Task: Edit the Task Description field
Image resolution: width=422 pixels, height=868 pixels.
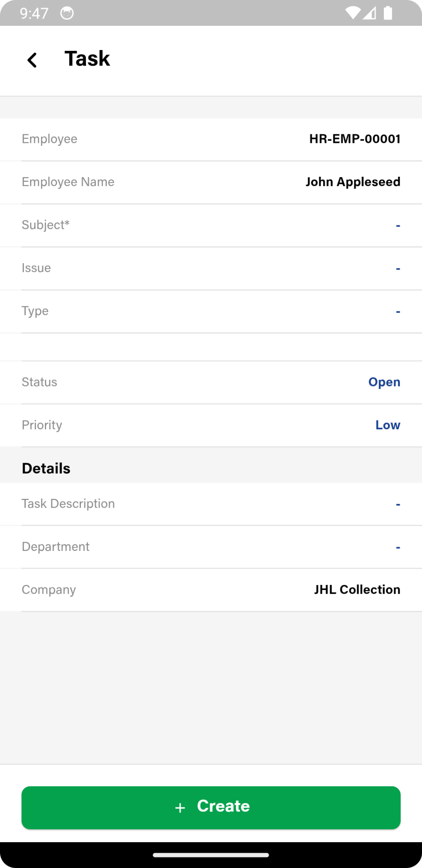Action: 397,504
